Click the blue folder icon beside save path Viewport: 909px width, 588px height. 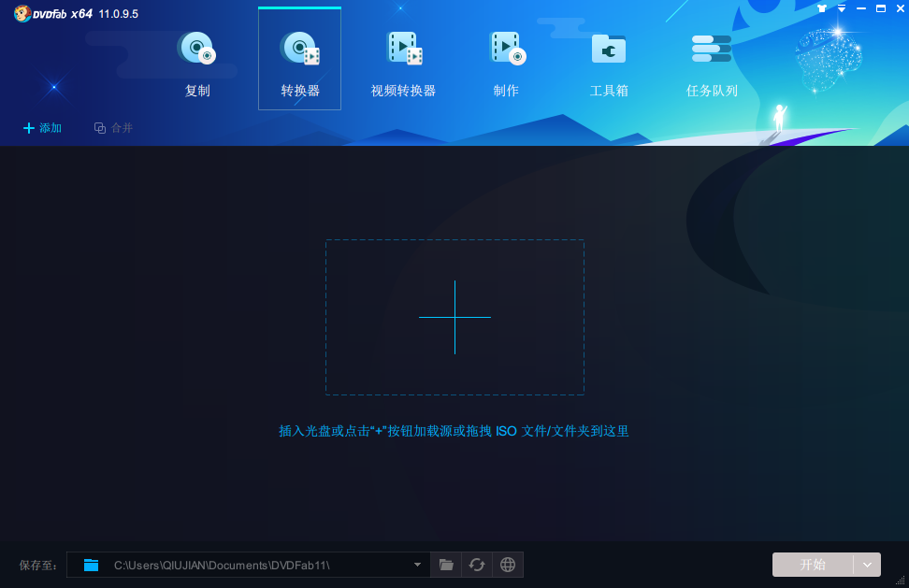pyautogui.click(x=91, y=565)
